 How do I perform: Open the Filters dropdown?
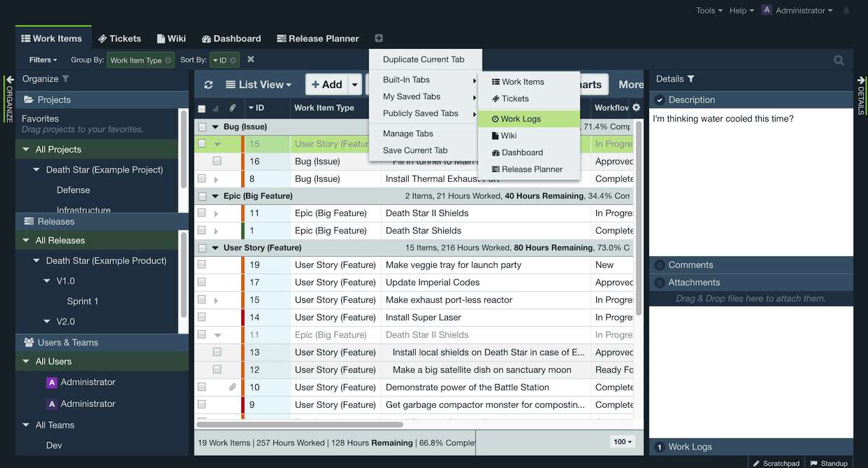(x=43, y=60)
